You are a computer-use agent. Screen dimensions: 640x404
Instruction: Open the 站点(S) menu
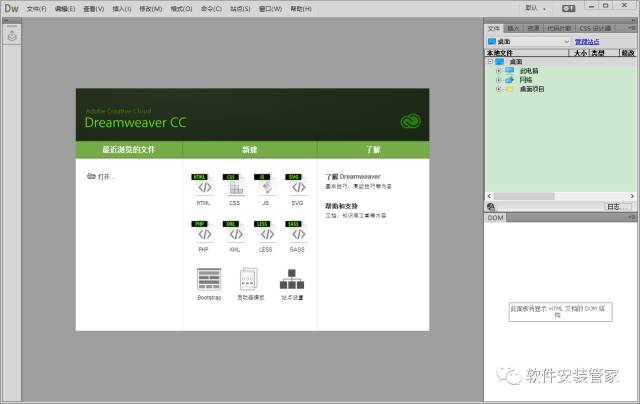[240, 8]
